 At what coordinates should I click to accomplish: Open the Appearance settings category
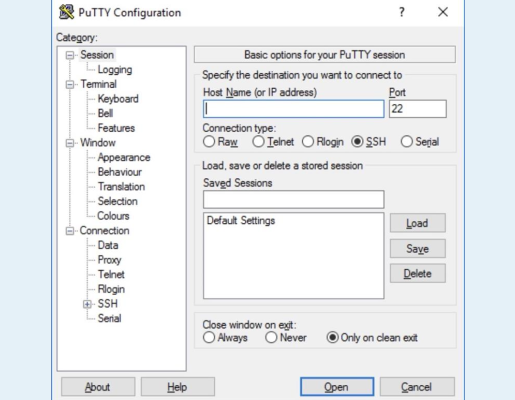tap(124, 158)
